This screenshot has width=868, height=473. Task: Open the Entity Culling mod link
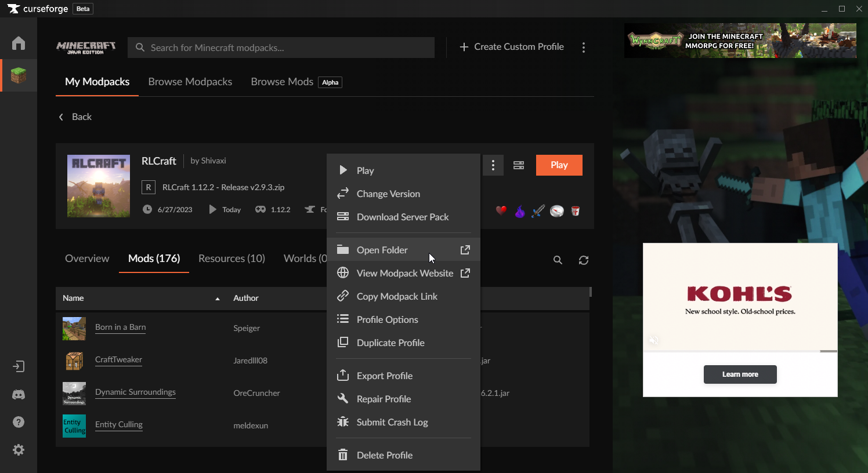tap(119, 424)
